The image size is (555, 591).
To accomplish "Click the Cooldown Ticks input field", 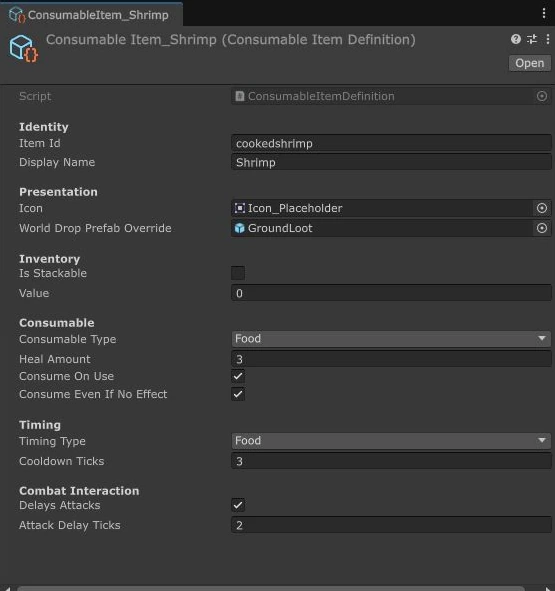I will tap(391, 461).
